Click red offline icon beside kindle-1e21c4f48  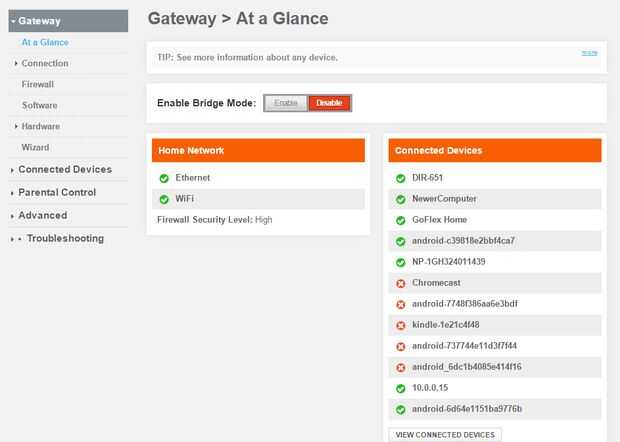(401, 325)
